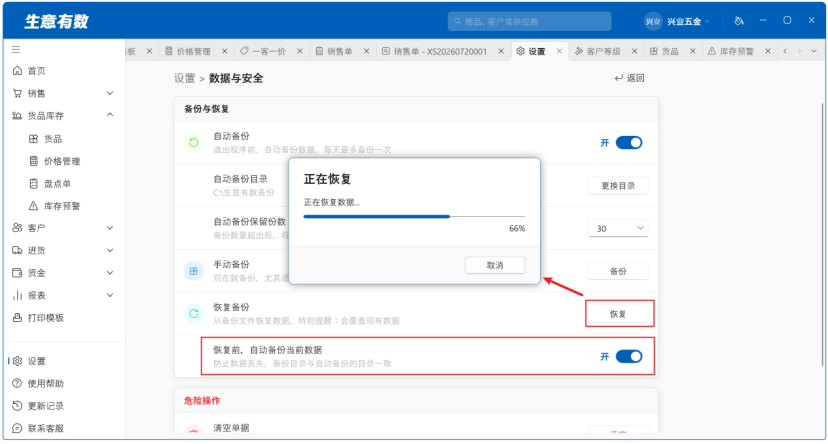This screenshot has width=828, height=444.
Task: Open 设置 gear icon in sidebar
Action: (17, 361)
